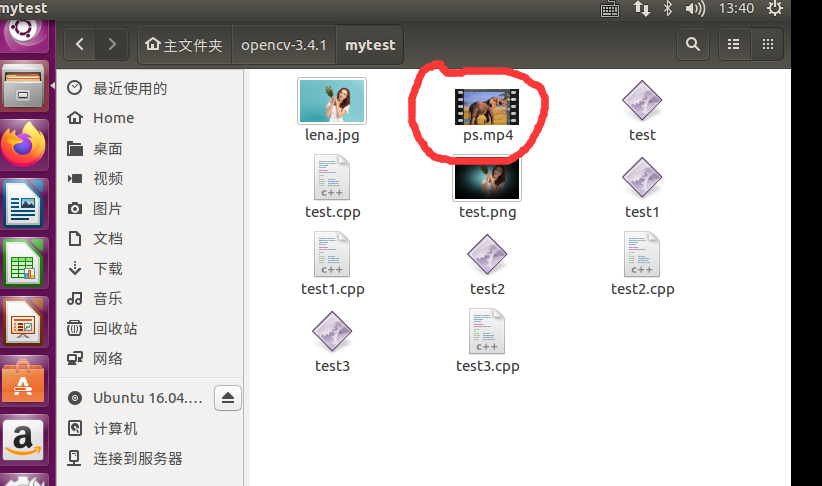Select the lena.jpg image thumbnail
The height and width of the screenshot is (486, 822).
(x=332, y=101)
